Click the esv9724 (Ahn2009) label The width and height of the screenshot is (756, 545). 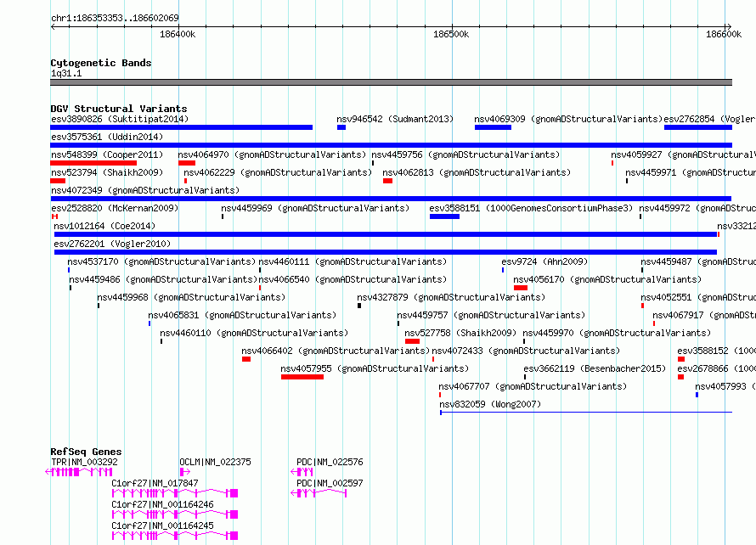point(544,261)
